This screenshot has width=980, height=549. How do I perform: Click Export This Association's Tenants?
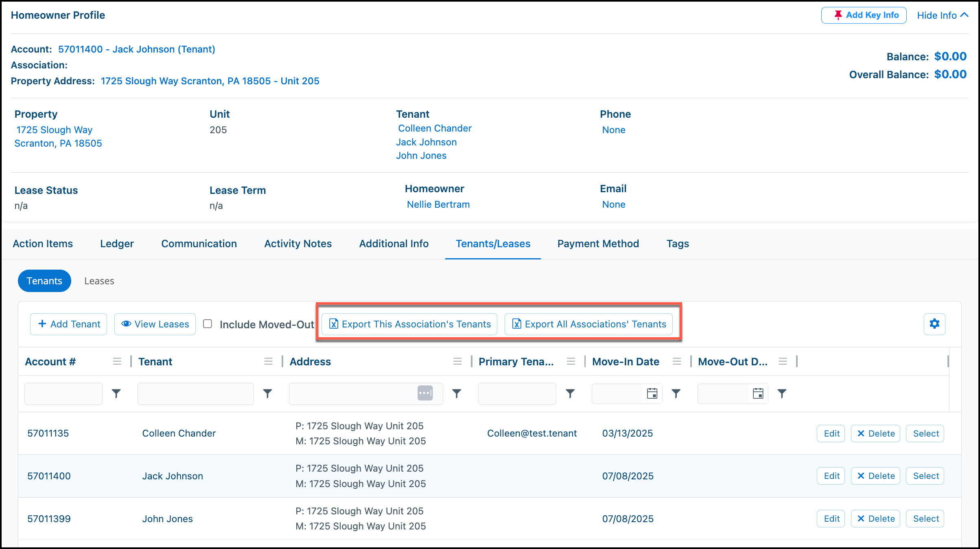[409, 324]
